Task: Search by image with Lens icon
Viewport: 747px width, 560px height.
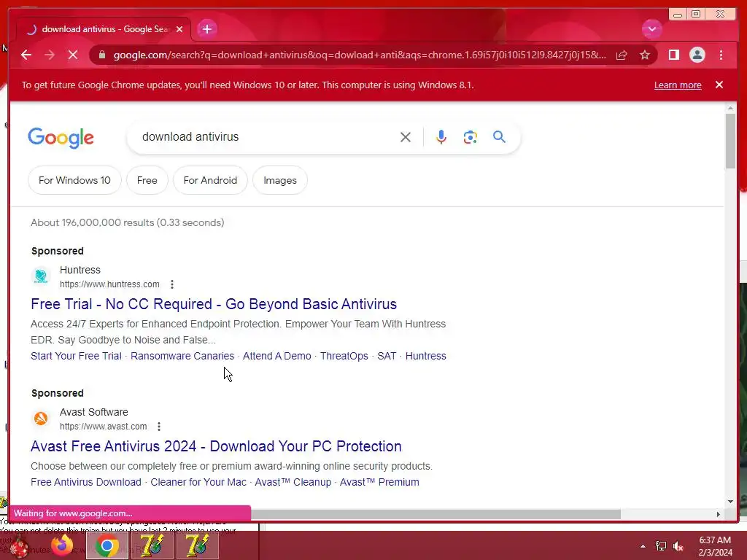Action: [471, 137]
